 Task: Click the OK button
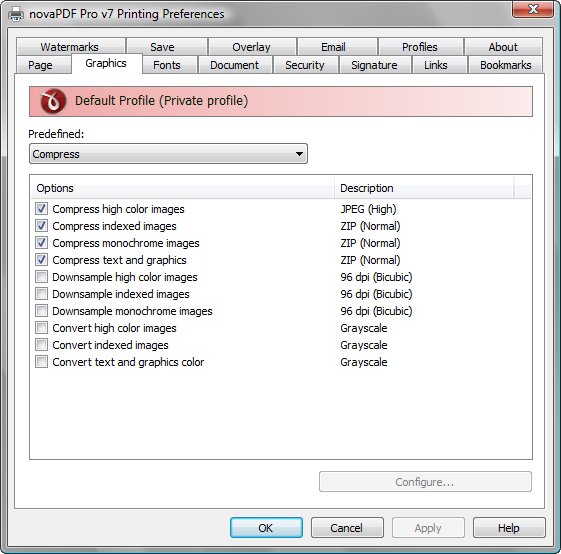(x=266, y=528)
